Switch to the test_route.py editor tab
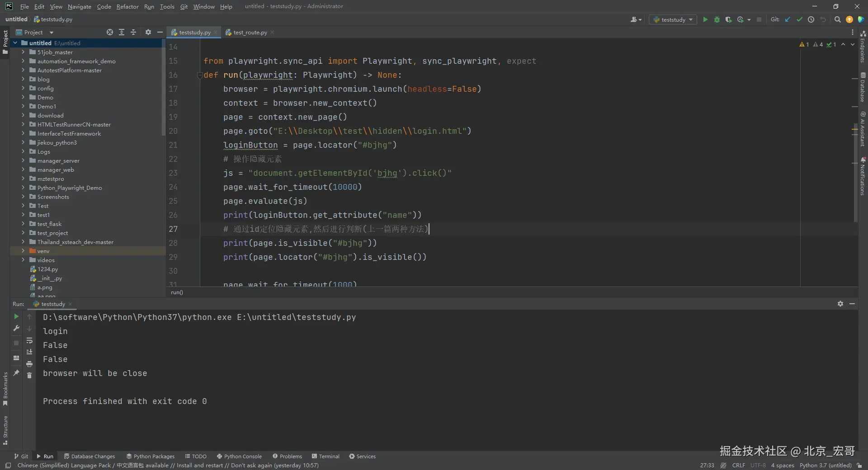 (250, 33)
